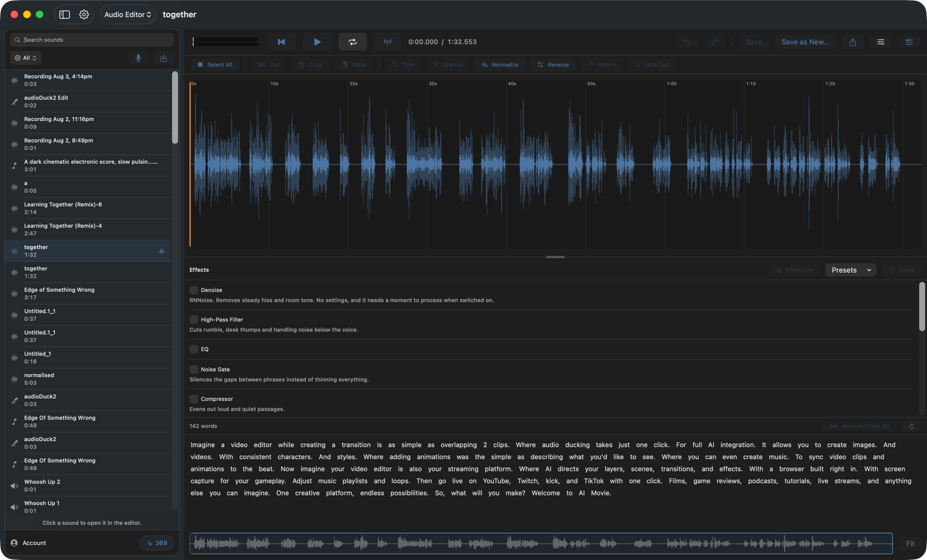Click the sound list scrollbar
This screenshot has height=560, width=927.
pos(175,108)
